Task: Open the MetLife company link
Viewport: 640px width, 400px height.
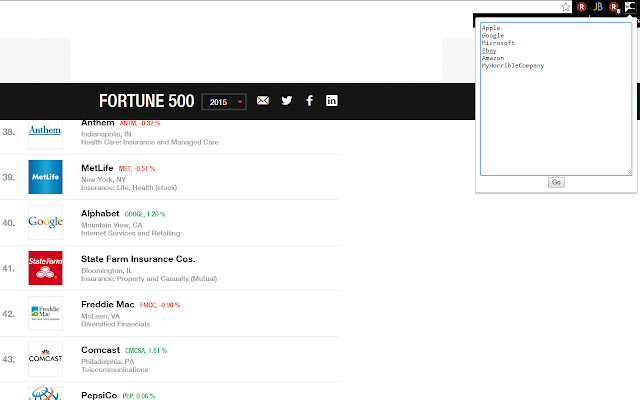Action: click(97, 168)
